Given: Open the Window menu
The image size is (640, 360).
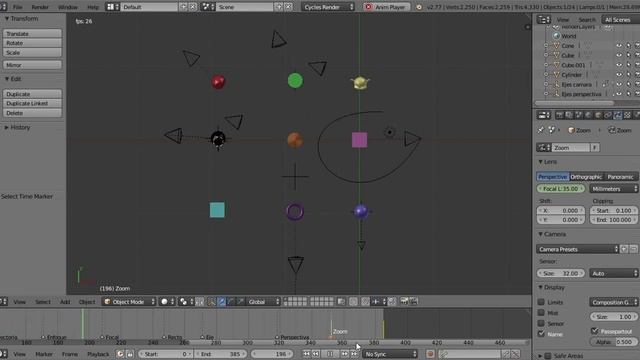Looking at the screenshot, I should tap(68, 7).
